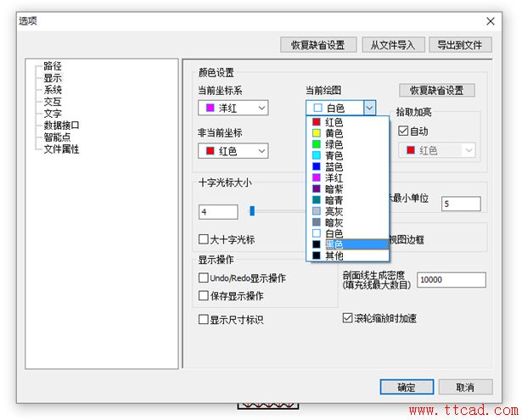Select 文件属性 in the options tree
522x420 pixels.
[62, 149]
